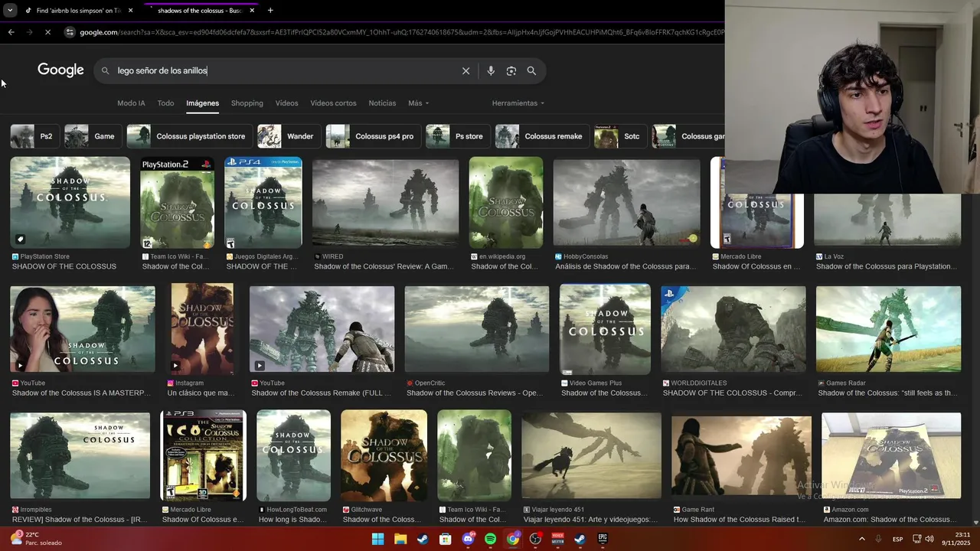
Task: Open Microsoft Store from the taskbar
Action: point(446,539)
